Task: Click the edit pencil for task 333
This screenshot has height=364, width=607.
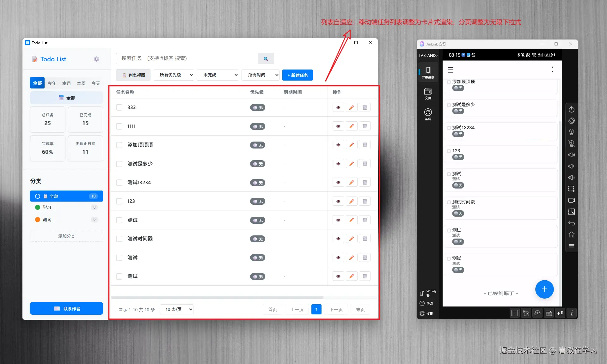Action: 351,107
